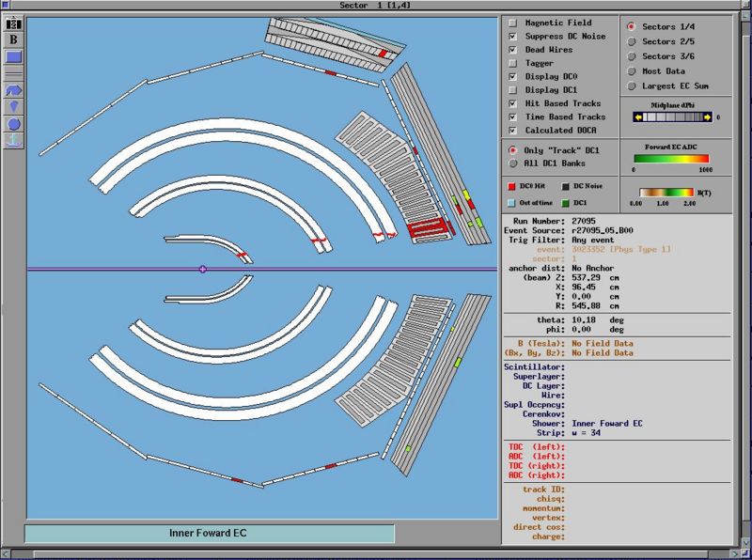752x560 pixels.
Task: Select the Sectors 1/4 radio button
Action: [x=632, y=27]
